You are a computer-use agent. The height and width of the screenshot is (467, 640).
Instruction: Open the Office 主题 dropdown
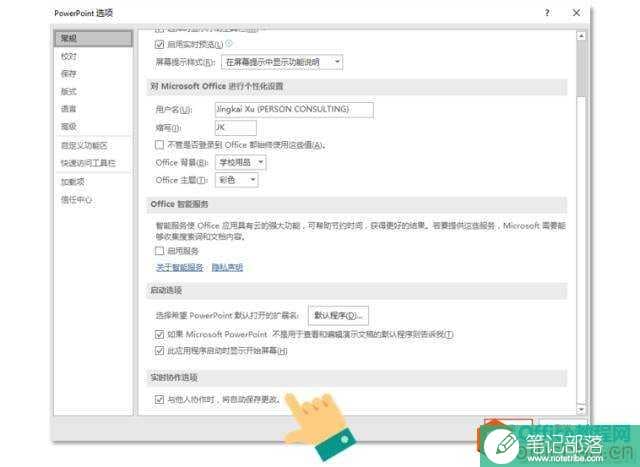coord(237,180)
